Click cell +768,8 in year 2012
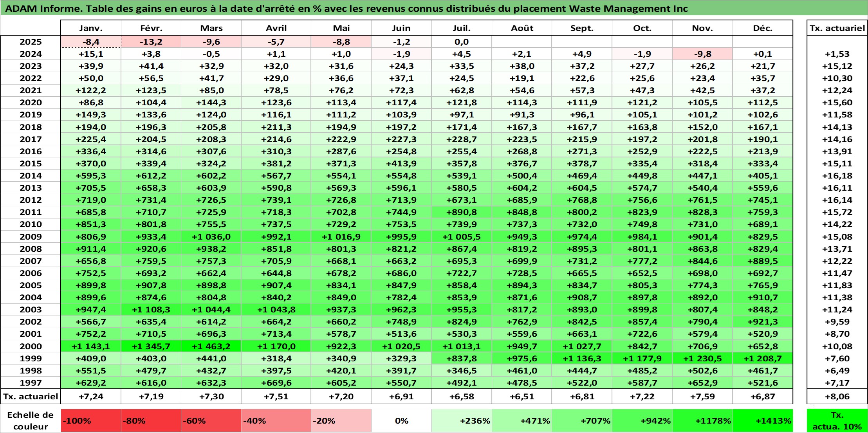The width and height of the screenshot is (868, 433). tap(582, 200)
